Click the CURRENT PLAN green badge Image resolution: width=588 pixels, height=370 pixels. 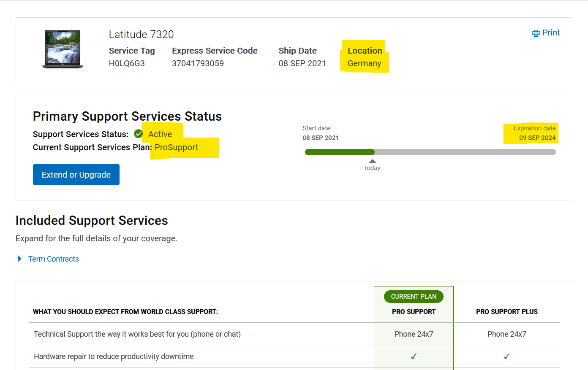pyautogui.click(x=414, y=297)
